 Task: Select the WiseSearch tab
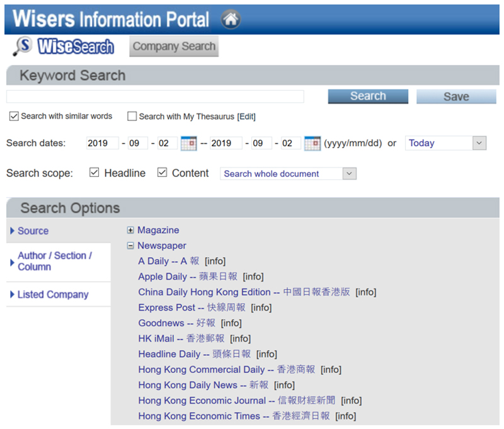click(x=76, y=46)
